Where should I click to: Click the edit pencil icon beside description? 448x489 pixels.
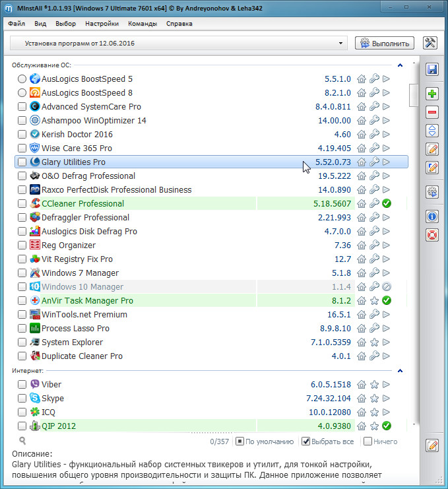coord(432,445)
